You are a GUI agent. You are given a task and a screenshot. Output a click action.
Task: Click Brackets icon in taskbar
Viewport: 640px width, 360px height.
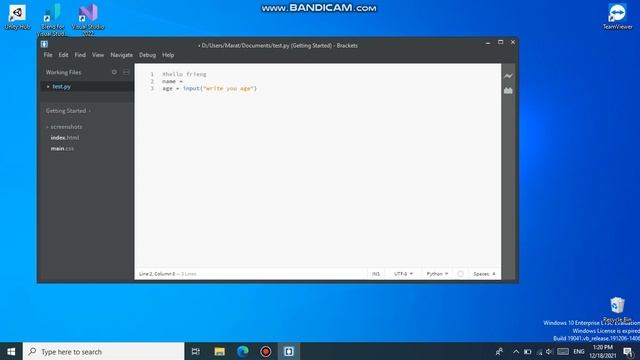289,351
